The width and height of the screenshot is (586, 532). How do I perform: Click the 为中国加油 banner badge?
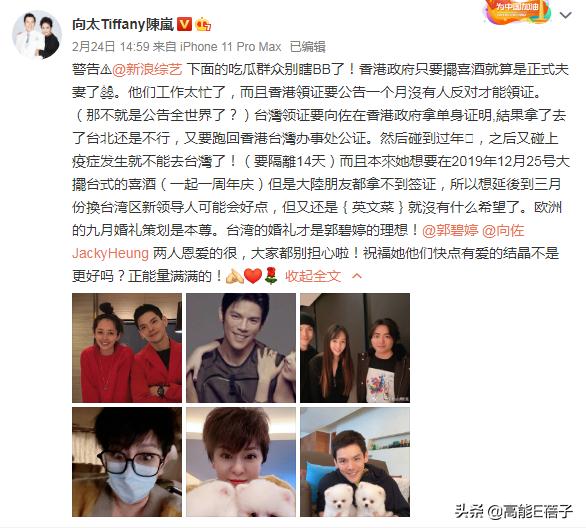click(518, 12)
